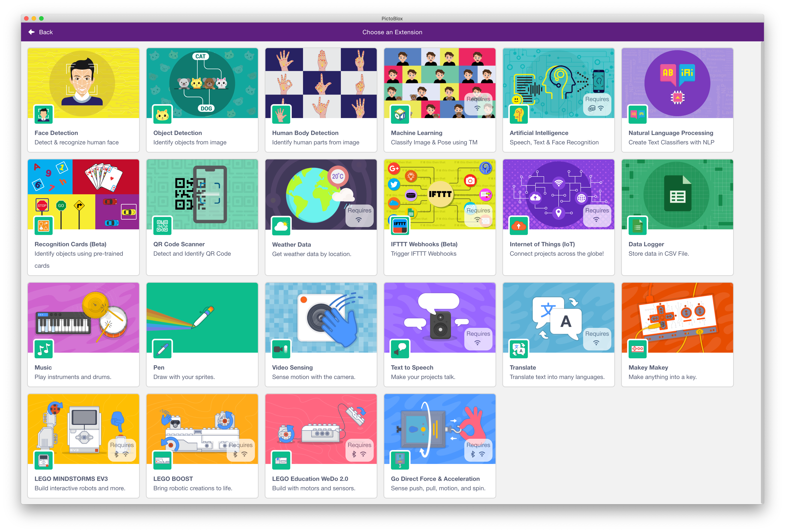Click the Object Detection cat icon
The height and width of the screenshot is (532, 785).
(162, 114)
